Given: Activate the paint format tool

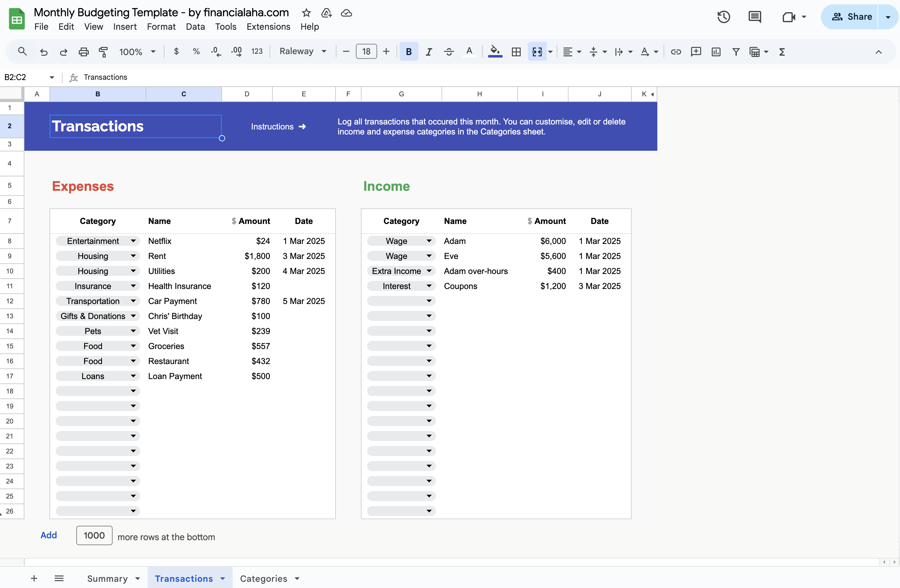Looking at the screenshot, I should click(x=103, y=51).
